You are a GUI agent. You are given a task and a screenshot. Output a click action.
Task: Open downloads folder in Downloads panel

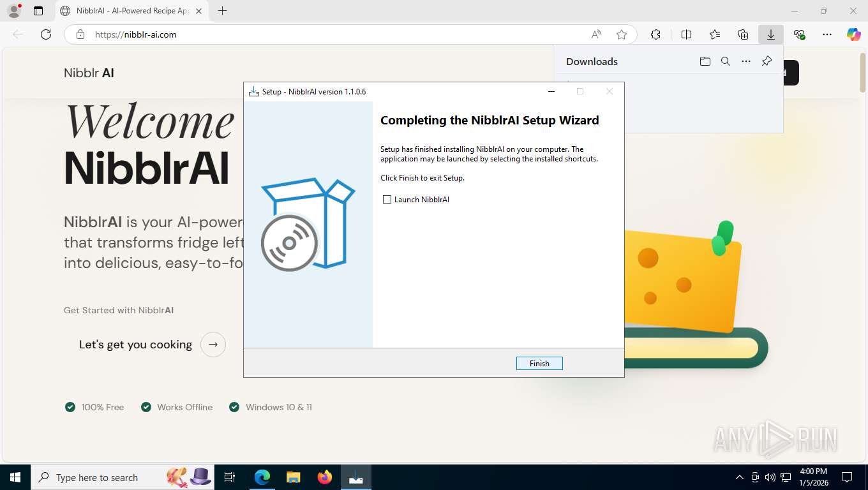(x=705, y=61)
